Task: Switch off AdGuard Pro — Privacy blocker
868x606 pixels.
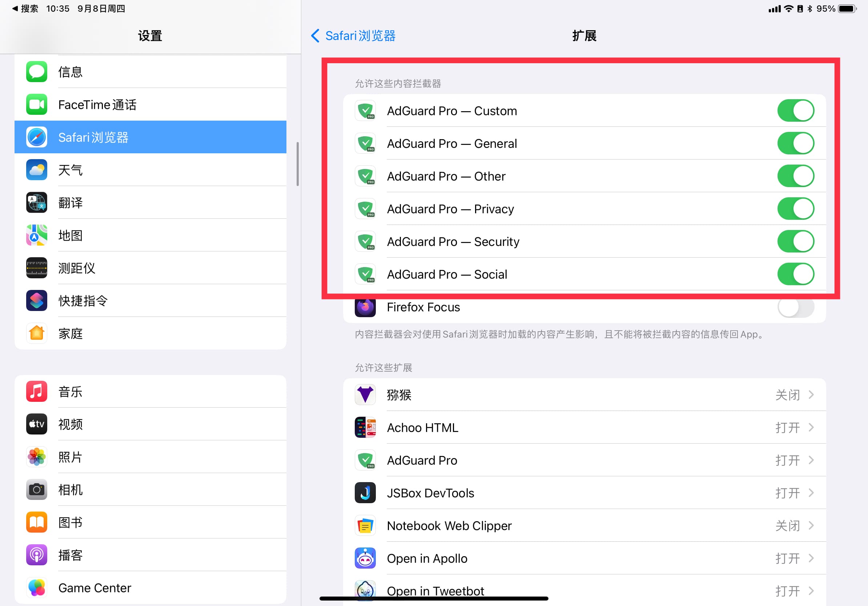Action: (796, 209)
